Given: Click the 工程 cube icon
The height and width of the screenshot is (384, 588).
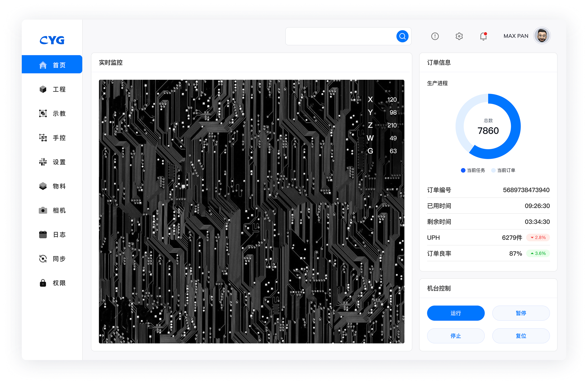Looking at the screenshot, I should (43, 89).
